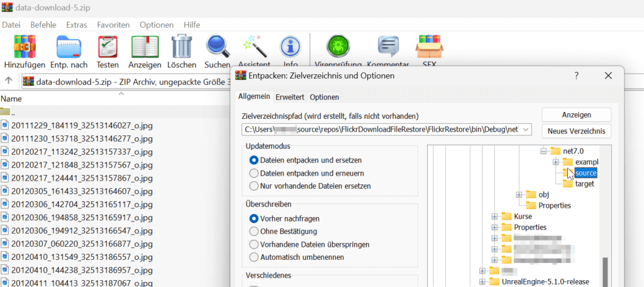Click the Hinzufügen toolbar icon
Viewport: 644px width, 287px height.
[x=25, y=48]
